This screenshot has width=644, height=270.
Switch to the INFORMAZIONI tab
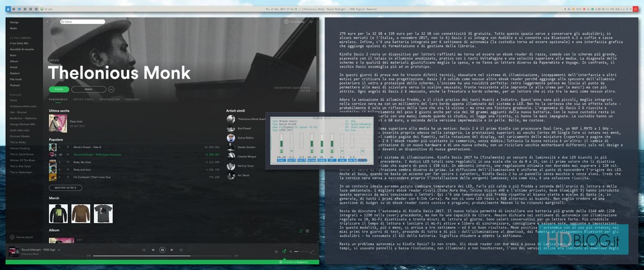[x=109, y=99]
